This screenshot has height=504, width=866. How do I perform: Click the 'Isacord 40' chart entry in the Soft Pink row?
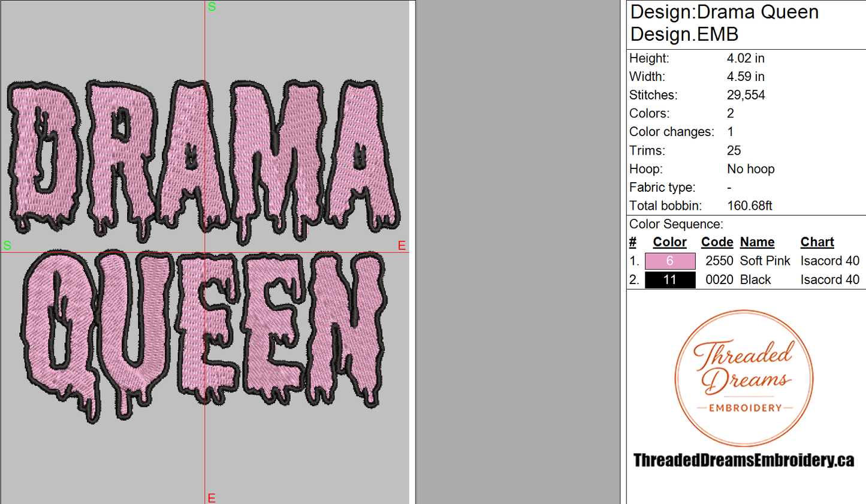[x=830, y=261]
